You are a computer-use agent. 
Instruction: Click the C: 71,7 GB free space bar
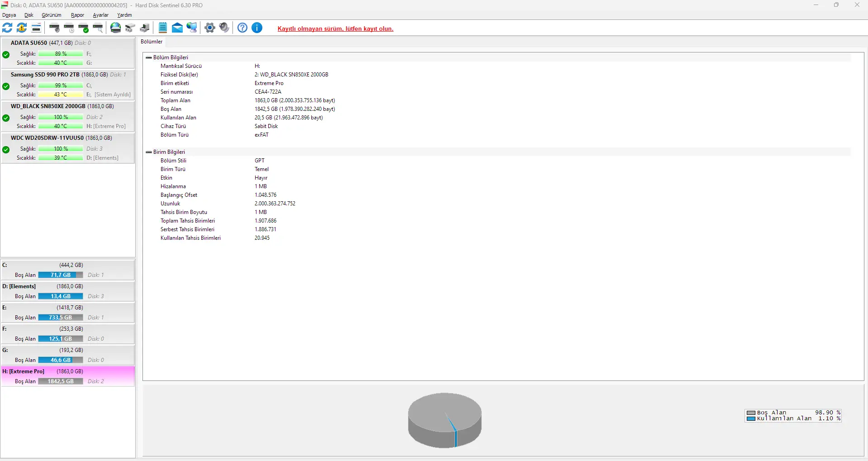pyautogui.click(x=61, y=275)
